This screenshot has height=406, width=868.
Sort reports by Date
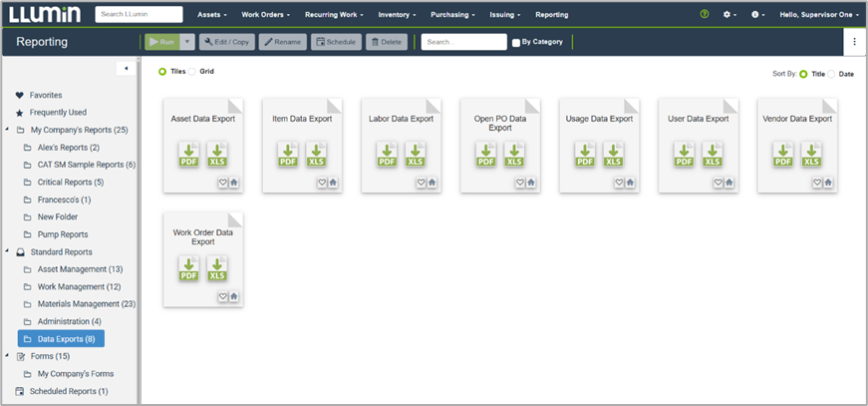tap(833, 74)
